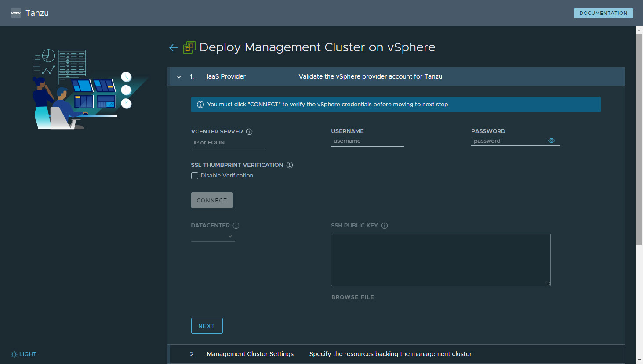Click the NEXT button
Screen dimensions: 643x364
tap(207, 326)
